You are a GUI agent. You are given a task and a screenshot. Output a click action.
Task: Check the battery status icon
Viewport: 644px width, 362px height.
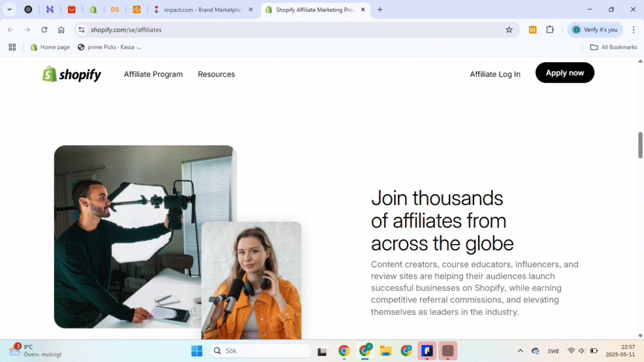[x=594, y=351]
